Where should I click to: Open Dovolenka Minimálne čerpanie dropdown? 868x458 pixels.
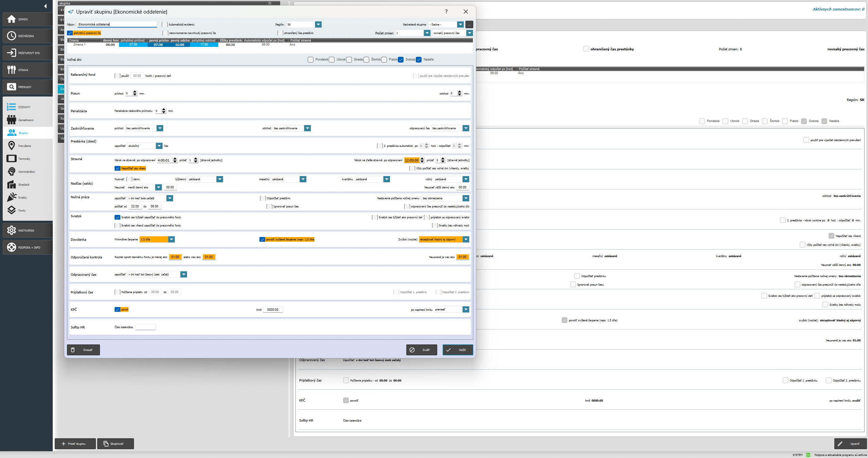(x=171, y=239)
